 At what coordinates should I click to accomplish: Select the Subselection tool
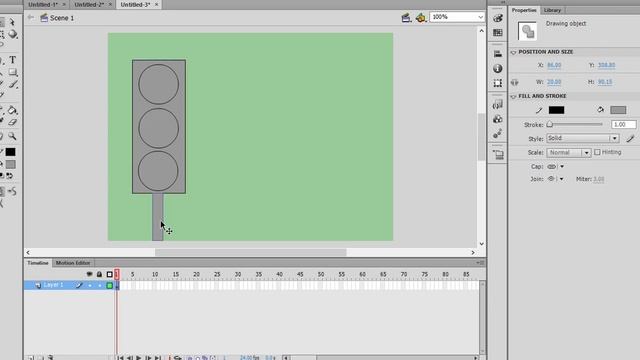point(12,22)
